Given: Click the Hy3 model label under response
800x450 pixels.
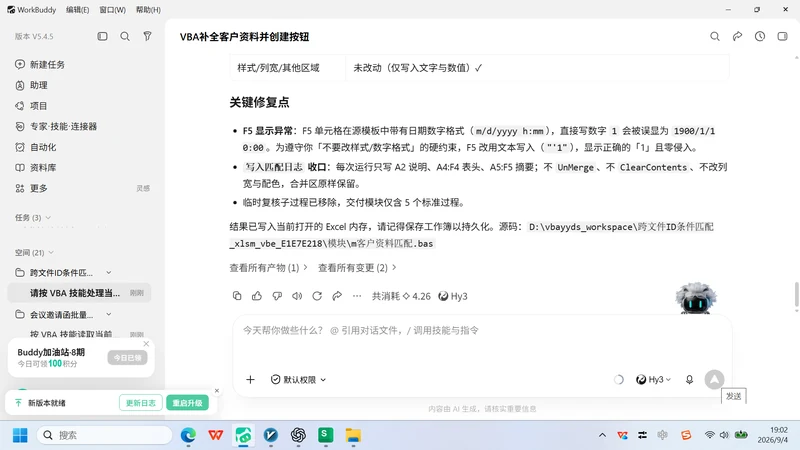Looking at the screenshot, I should tap(453, 296).
